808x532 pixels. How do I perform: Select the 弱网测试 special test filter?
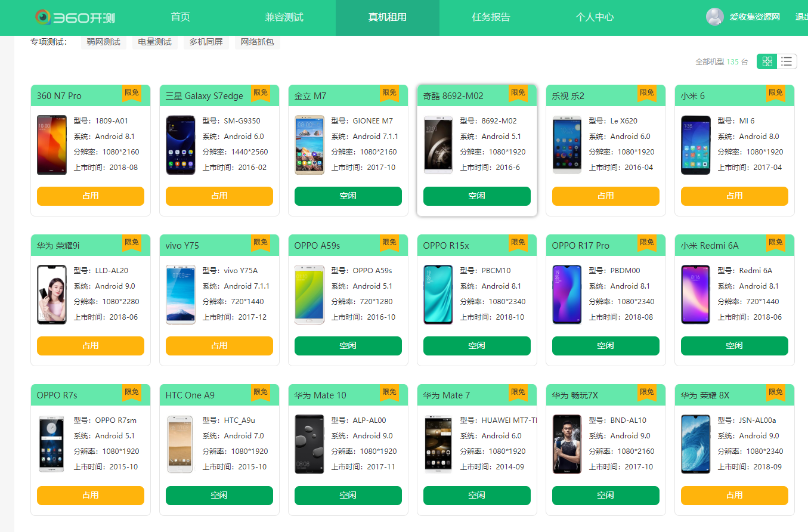point(103,42)
